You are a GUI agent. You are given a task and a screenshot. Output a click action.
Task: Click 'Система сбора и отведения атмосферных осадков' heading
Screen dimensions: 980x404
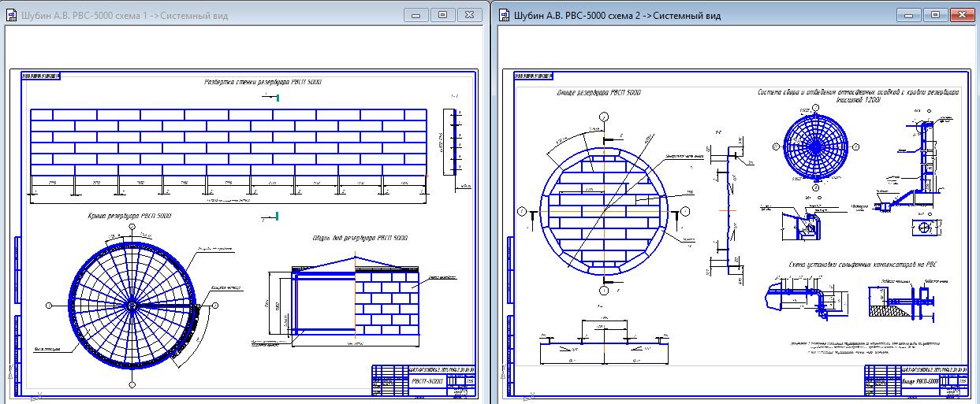point(858,92)
